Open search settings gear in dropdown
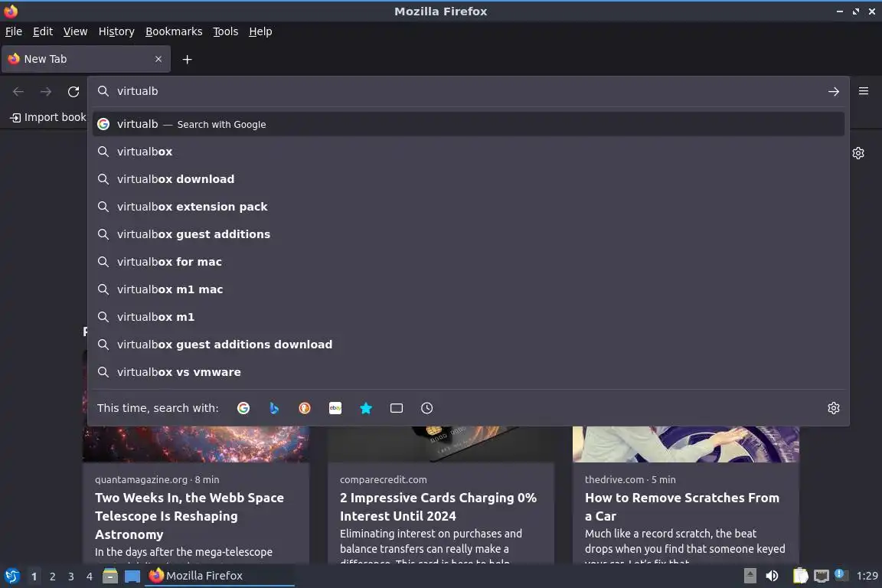Screen dimensions: 882x588 pyautogui.click(x=833, y=408)
